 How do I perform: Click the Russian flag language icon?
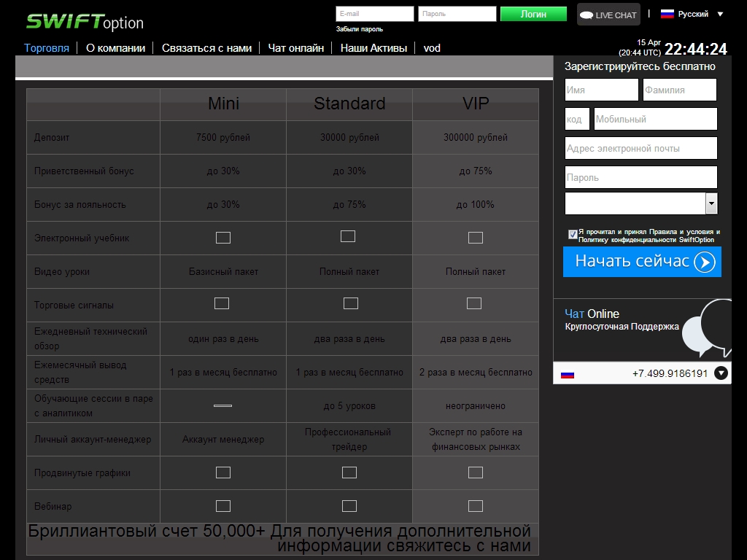pyautogui.click(x=667, y=14)
